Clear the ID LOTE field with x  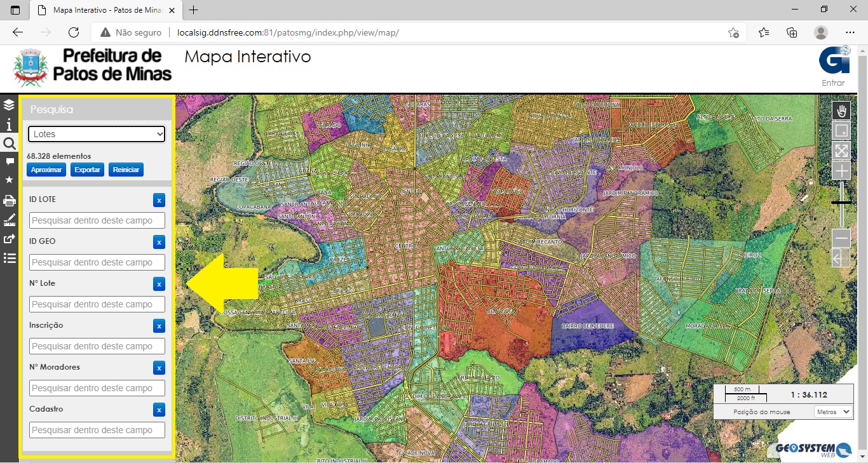pos(159,200)
